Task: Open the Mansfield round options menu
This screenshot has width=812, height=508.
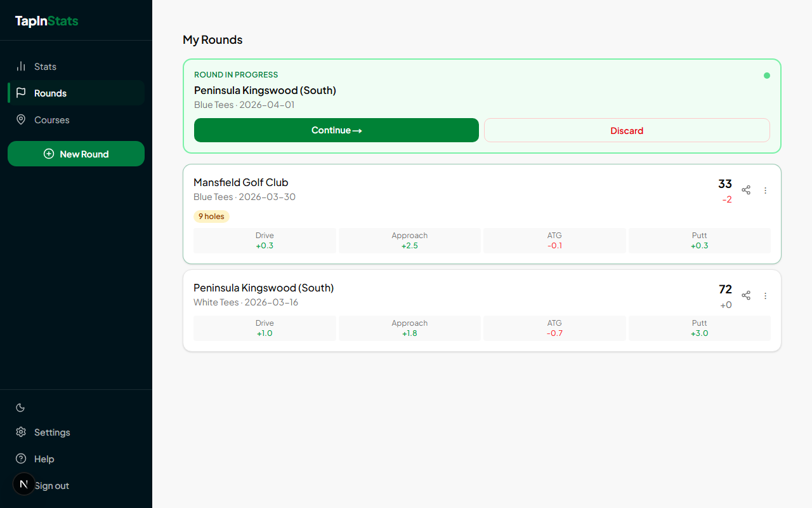Action: tap(765, 190)
